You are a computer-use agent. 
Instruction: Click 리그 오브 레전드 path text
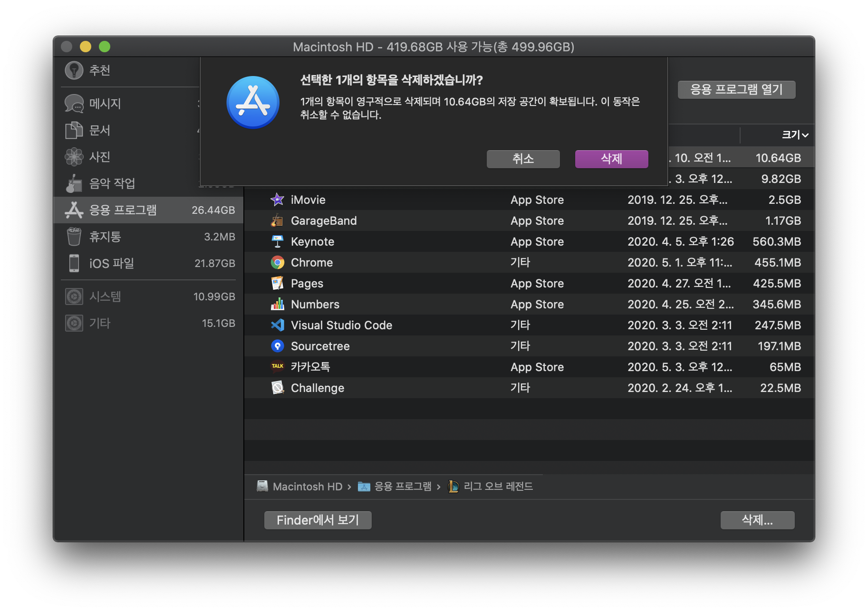coord(498,487)
